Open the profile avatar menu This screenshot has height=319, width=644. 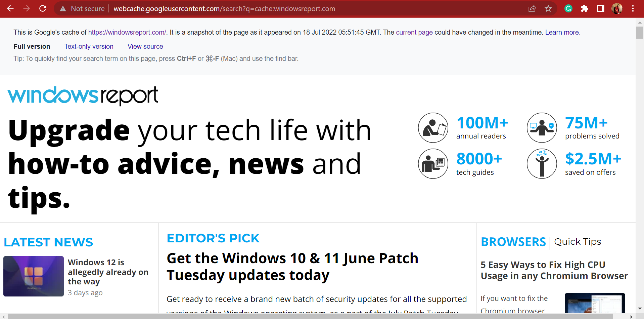pos(617,9)
